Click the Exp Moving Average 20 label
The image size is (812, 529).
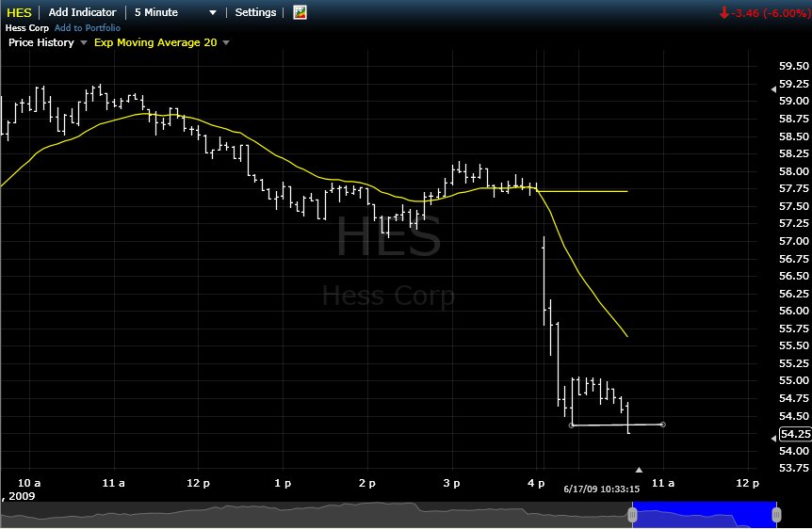[155, 42]
